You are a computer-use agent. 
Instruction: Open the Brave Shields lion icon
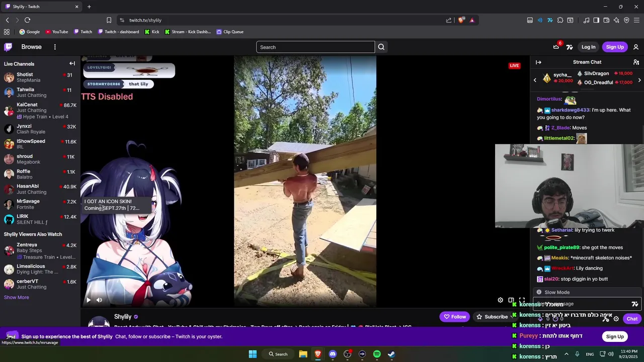tap(461, 20)
